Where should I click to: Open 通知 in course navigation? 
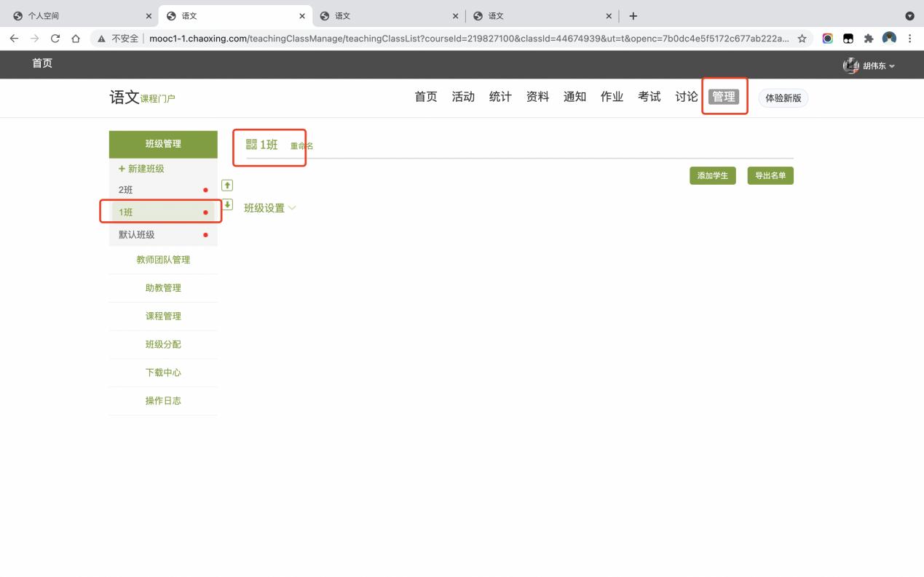click(x=574, y=97)
